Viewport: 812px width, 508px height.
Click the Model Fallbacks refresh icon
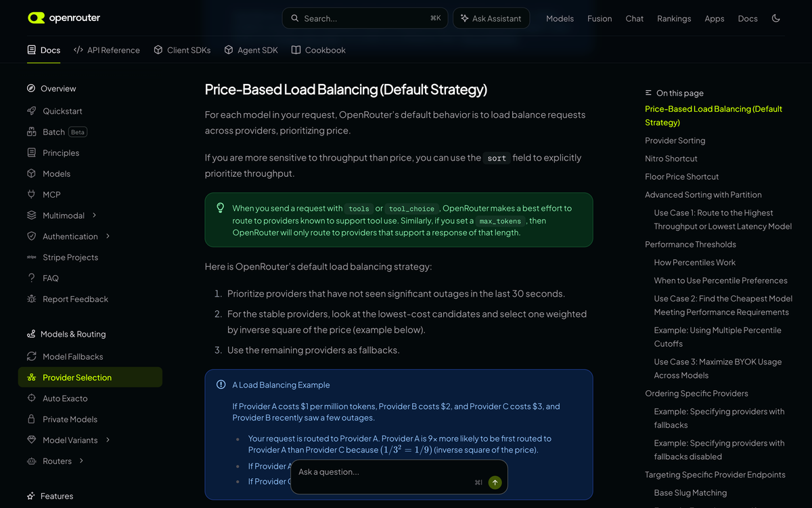31,356
